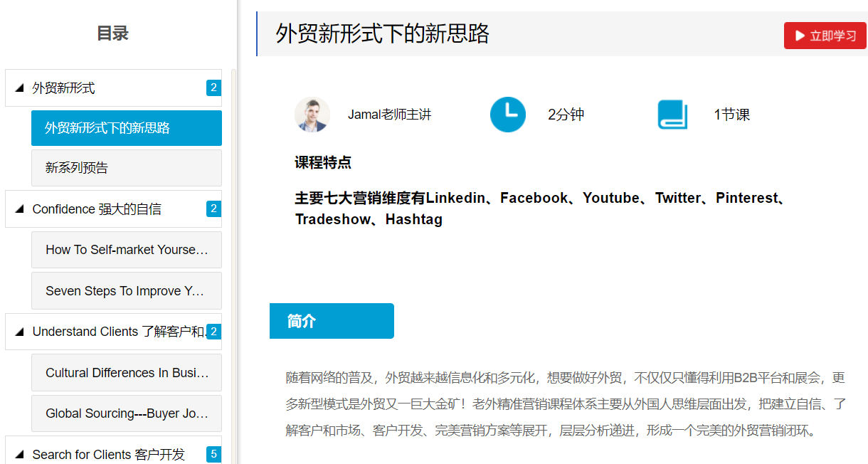Open the 新系列预告 lesson
Screen dimensions: 868x464
pos(127,168)
